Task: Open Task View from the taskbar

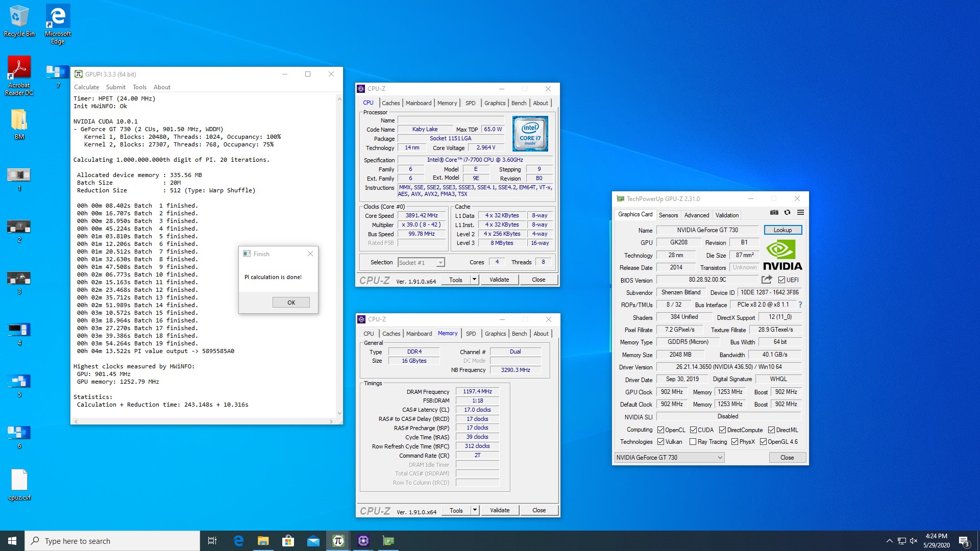Action: pos(212,541)
